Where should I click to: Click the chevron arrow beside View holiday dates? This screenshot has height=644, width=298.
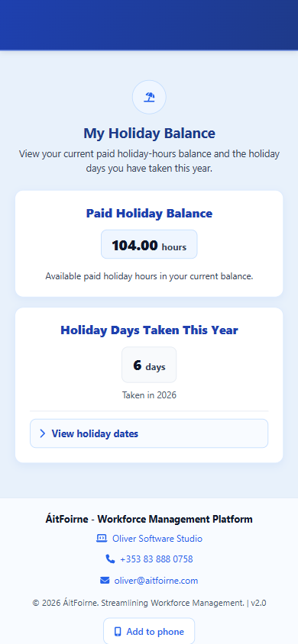[x=42, y=433]
